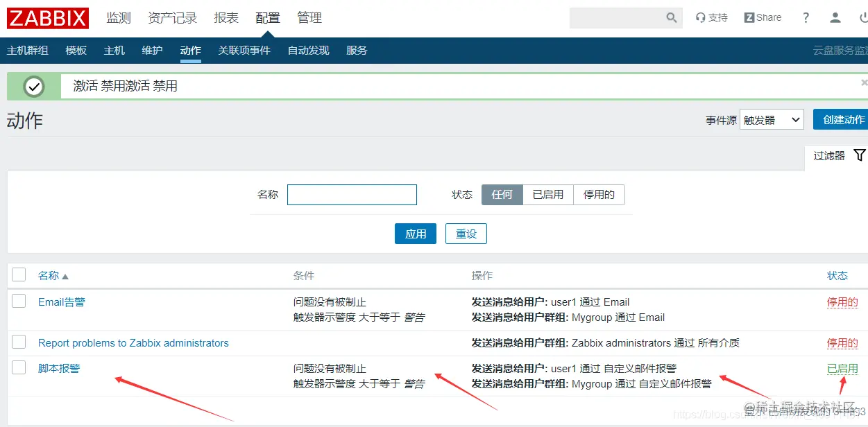This screenshot has height=427, width=868.
Task: Click the 动作 page heading
Action: pyautogui.click(x=25, y=120)
